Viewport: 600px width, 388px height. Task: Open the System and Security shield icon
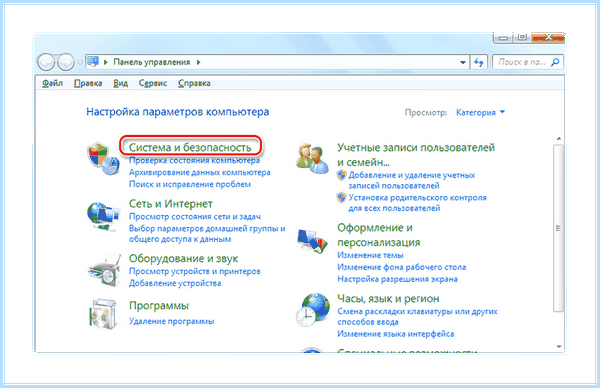(103, 159)
